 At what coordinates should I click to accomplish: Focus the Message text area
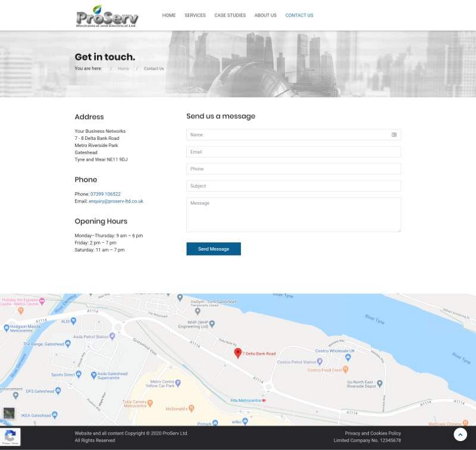[293, 214]
